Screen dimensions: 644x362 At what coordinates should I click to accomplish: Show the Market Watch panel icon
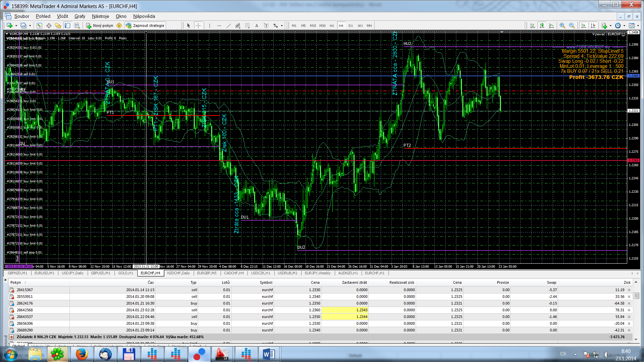coord(39,26)
